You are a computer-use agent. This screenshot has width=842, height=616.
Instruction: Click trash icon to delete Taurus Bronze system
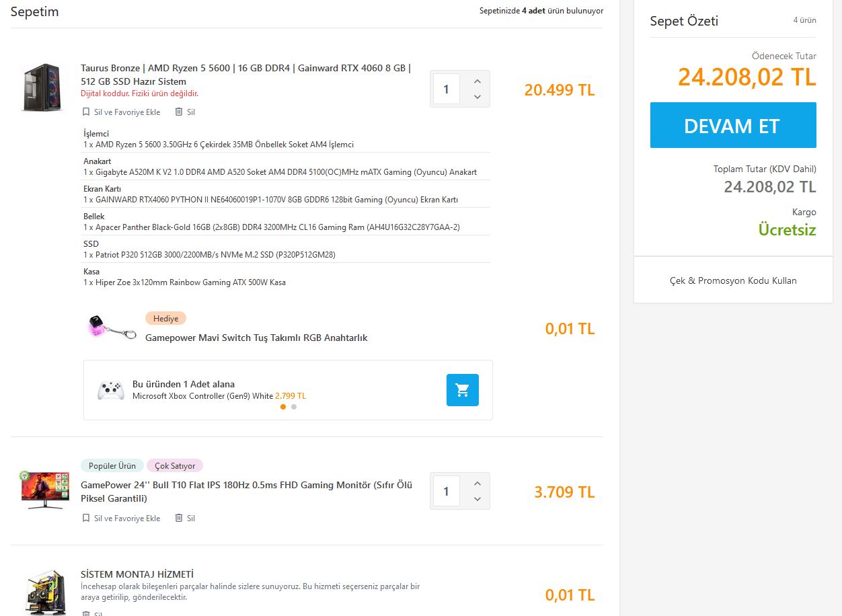pyautogui.click(x=179, y=112)
